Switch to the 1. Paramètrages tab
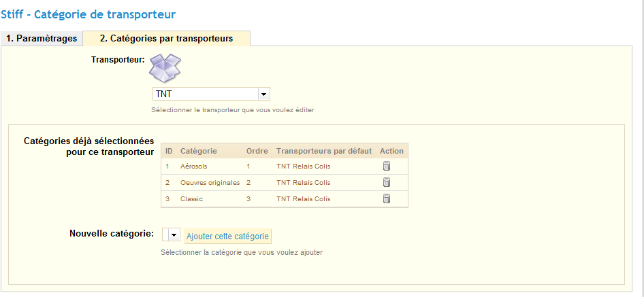The width and height of the screenshot is (644, 297). click(42, 39)
